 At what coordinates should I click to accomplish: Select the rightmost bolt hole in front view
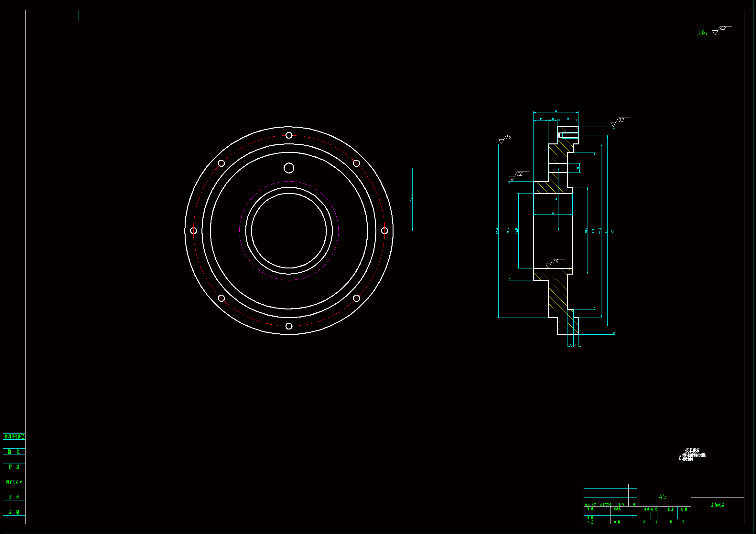coord(384,231)
